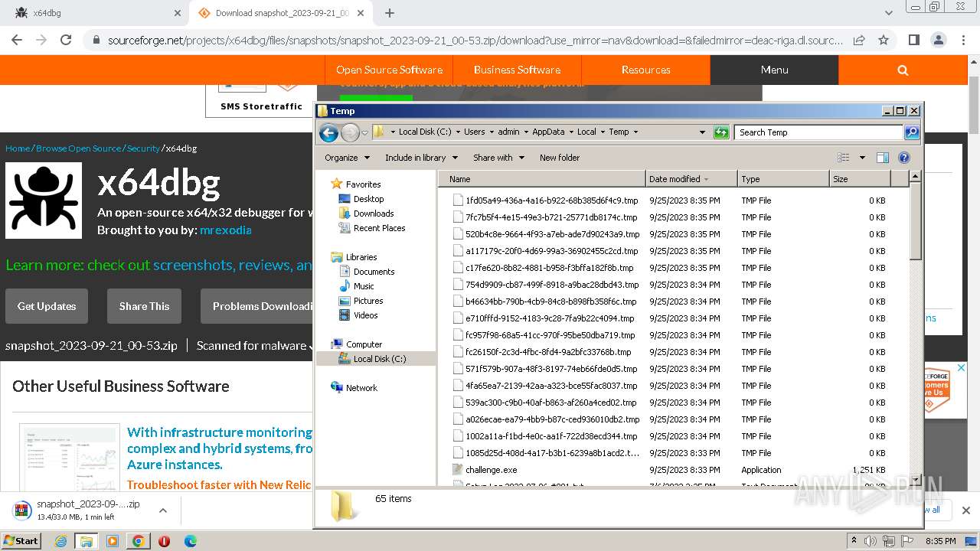Screen dimensions: 980x551
Task: Open the Share with dropdown
Action: (x=498, y=158)
